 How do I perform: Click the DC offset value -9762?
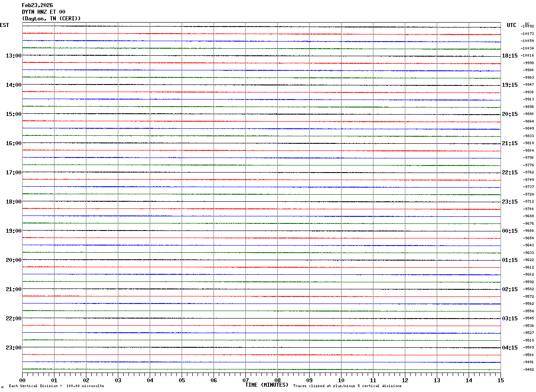[x=528, y=173]
